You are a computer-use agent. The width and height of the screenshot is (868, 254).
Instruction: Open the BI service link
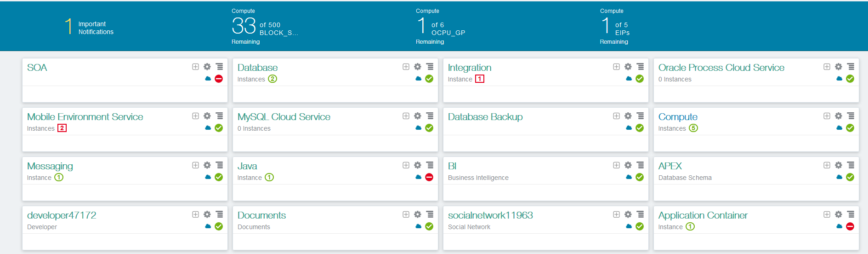click(x=452, y=166)
